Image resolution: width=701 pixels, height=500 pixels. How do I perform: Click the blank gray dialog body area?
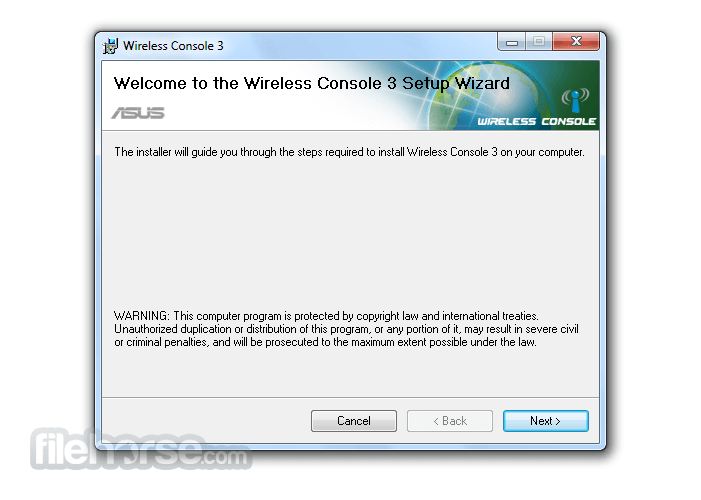click(350, 233)
